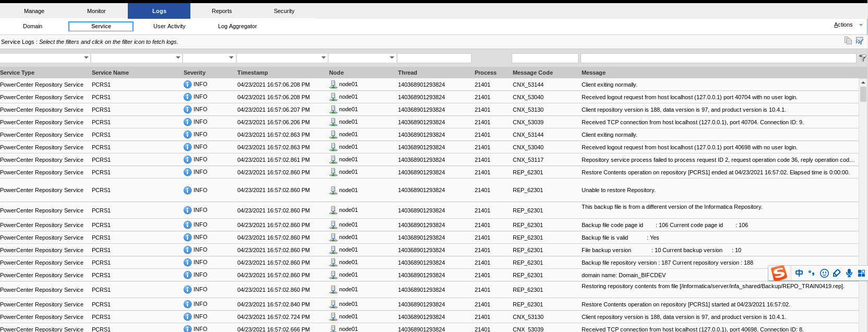
Task: Click timestamp '04/23/2021 16:57:06.207 PM'
Action: coord(273,110)
